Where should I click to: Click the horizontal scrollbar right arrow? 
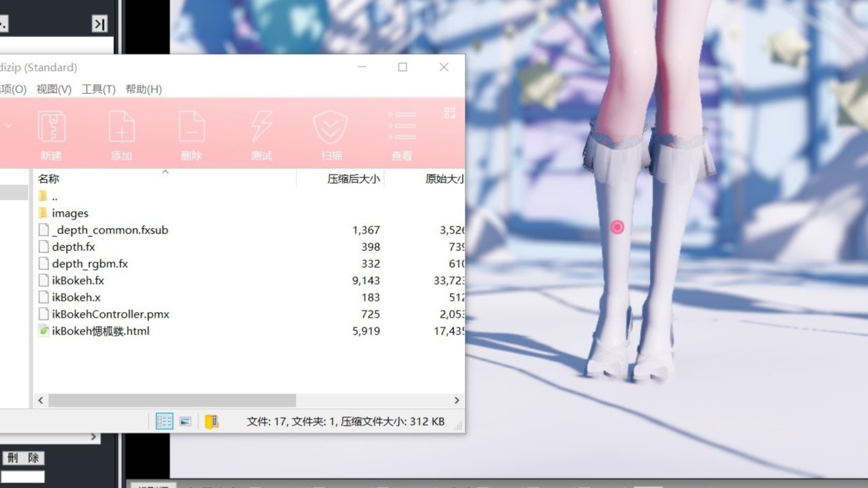[456, 400]
